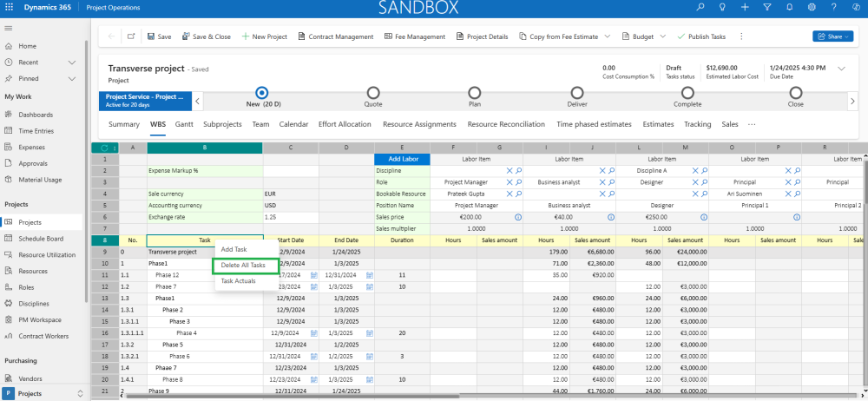Open the Budget dropdown arrow

tap(663, 36)
